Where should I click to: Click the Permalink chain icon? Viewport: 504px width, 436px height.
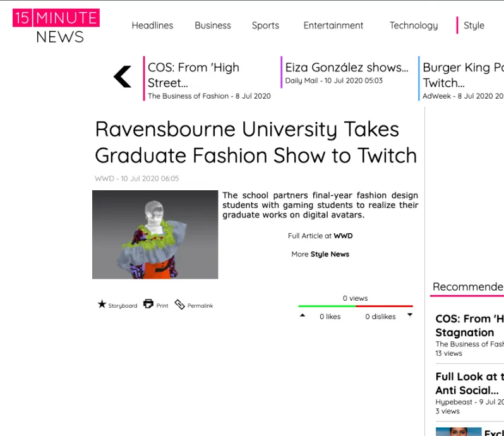(180, 305)
